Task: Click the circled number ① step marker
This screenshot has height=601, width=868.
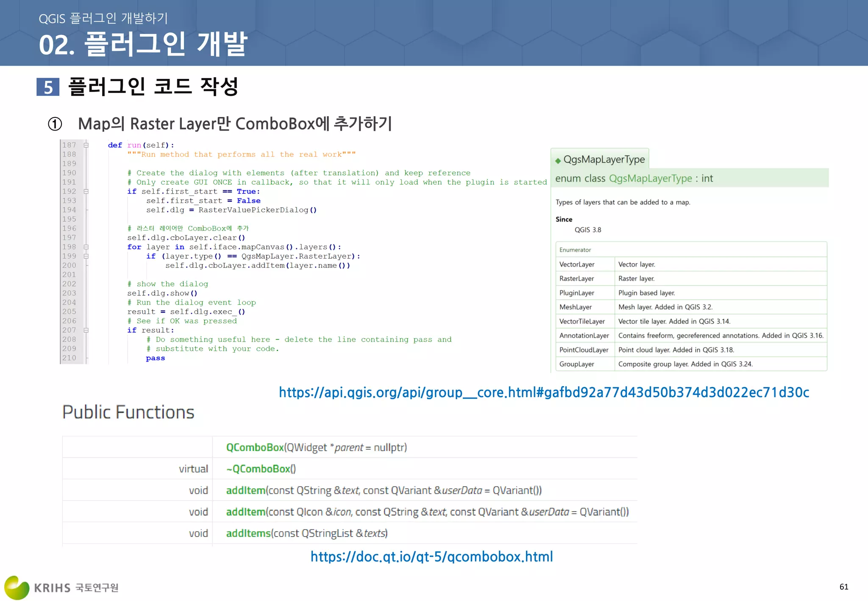Action: 55,124
